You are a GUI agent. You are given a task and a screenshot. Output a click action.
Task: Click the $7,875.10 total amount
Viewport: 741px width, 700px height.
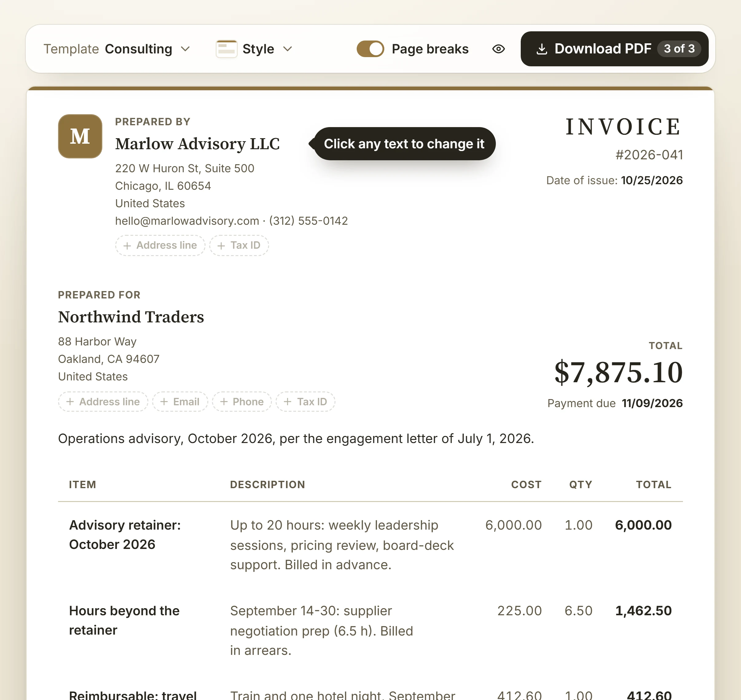tap(618, 372)
